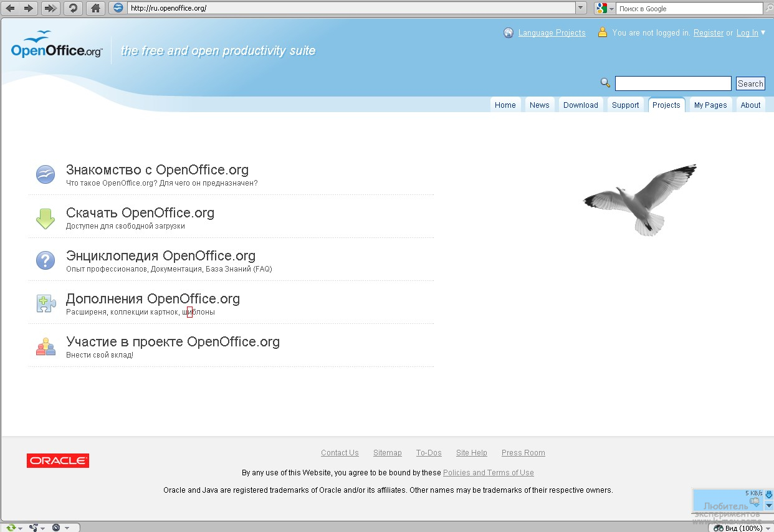774x532 pixels.
Task: Click the slogan 'the free and open productivity suite'
Action: (218, 50)
